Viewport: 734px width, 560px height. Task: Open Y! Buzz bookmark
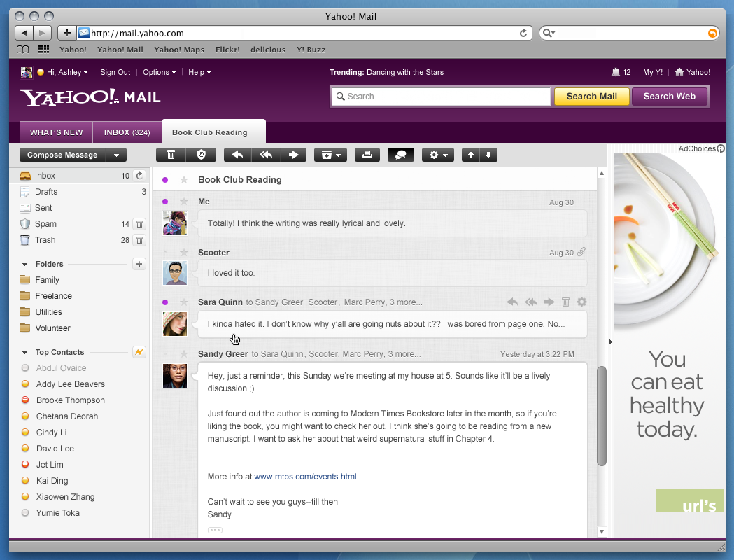[x=311, y=50]
